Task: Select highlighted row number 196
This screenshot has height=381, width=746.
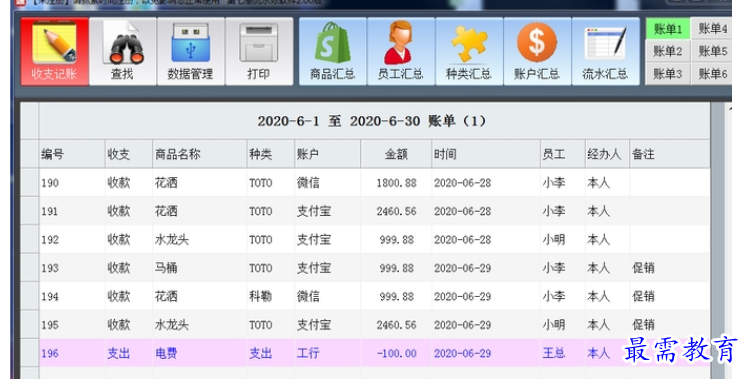Action: click(50, 354)
